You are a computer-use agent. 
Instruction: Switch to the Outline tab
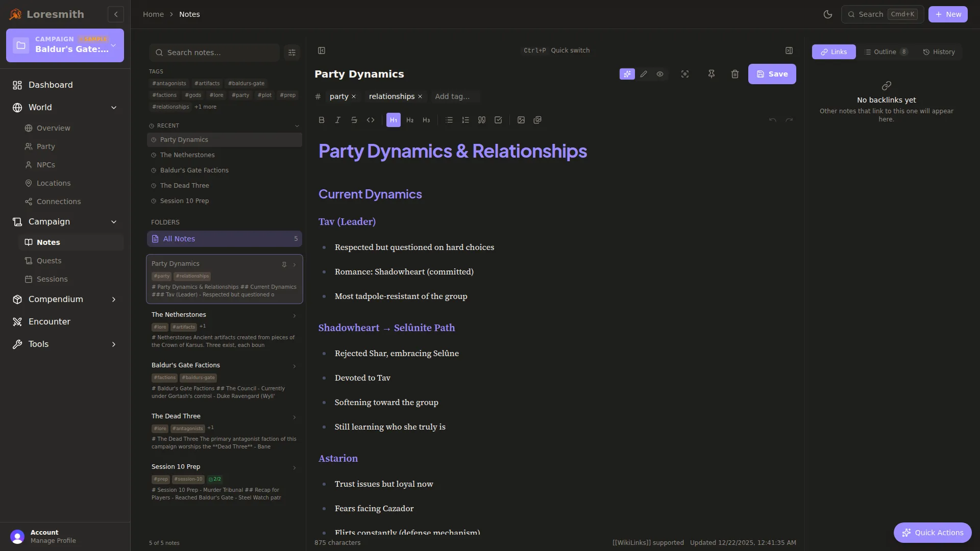pos(886,52)
